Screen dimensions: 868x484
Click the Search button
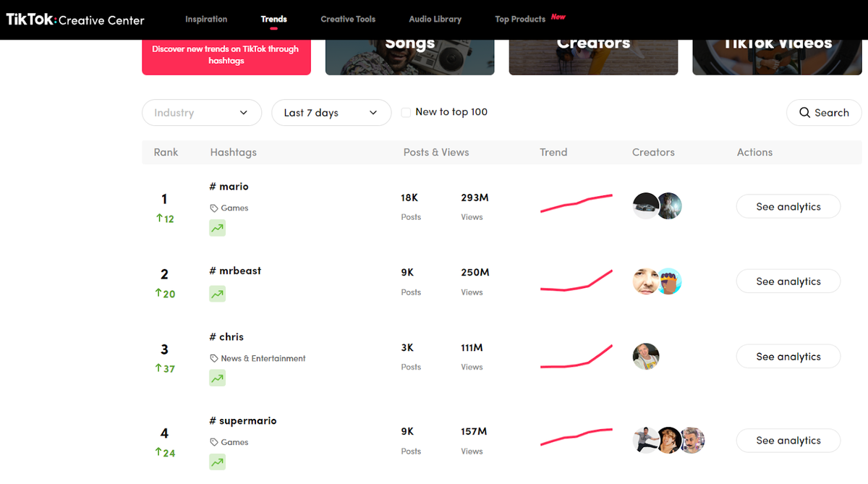click(824, 113)
